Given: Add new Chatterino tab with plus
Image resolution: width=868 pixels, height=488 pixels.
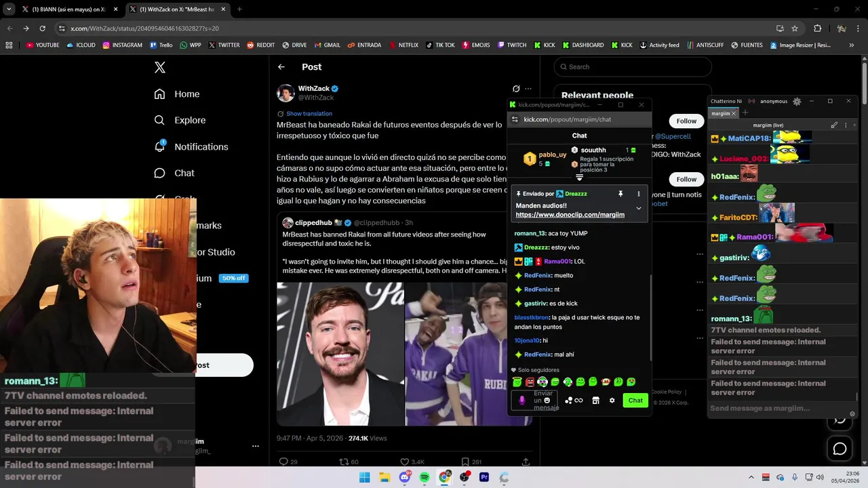Looking at the screenshot, I should pos(745,113).
